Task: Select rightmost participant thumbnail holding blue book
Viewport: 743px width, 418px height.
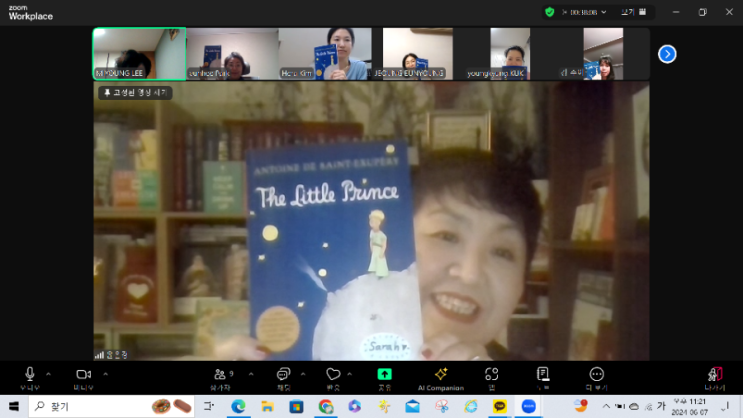Action: (603, 54)
